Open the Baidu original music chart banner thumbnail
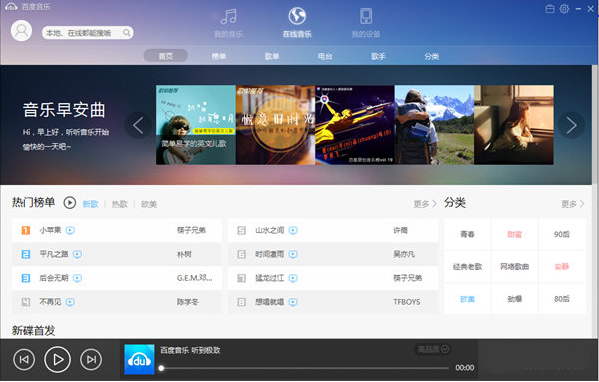The height and width of the screenshot is (382, 599). point(355,125)
